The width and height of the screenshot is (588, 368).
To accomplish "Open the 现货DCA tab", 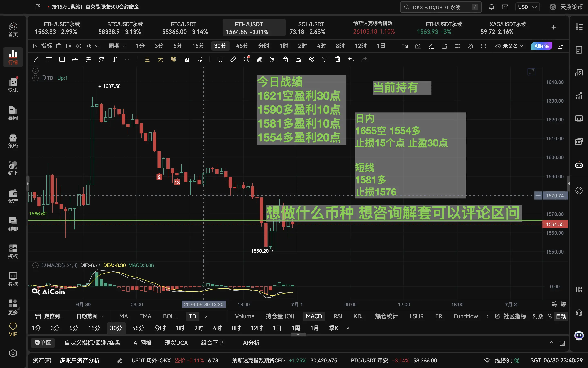I will pyautogui.click(x=176, y=343).
